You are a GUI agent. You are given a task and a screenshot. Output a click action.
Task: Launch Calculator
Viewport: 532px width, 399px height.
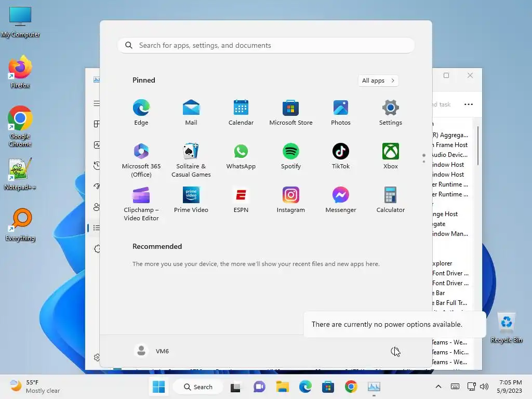tap(391, 201)
